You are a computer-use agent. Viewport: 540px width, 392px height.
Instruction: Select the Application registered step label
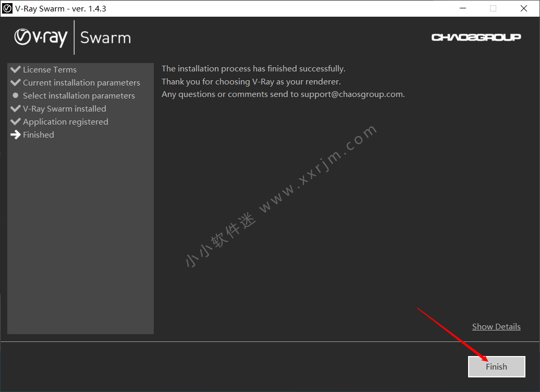coord(66,121)
